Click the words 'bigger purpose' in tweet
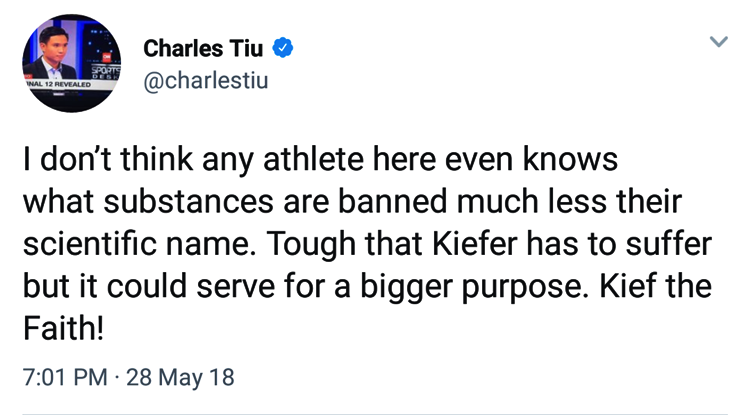This screenshot has width=750, height=415. pyautogui.click(x=474, y=286)
